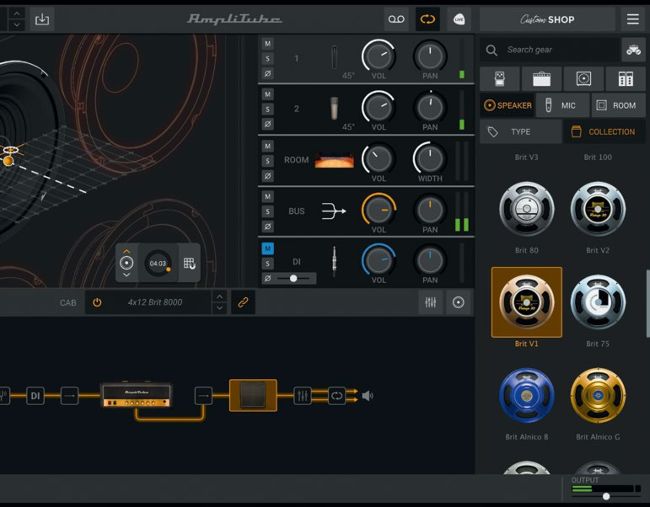650x507 pixels.
Task: Switch to the MIC tab
Action: pos(560,105)
